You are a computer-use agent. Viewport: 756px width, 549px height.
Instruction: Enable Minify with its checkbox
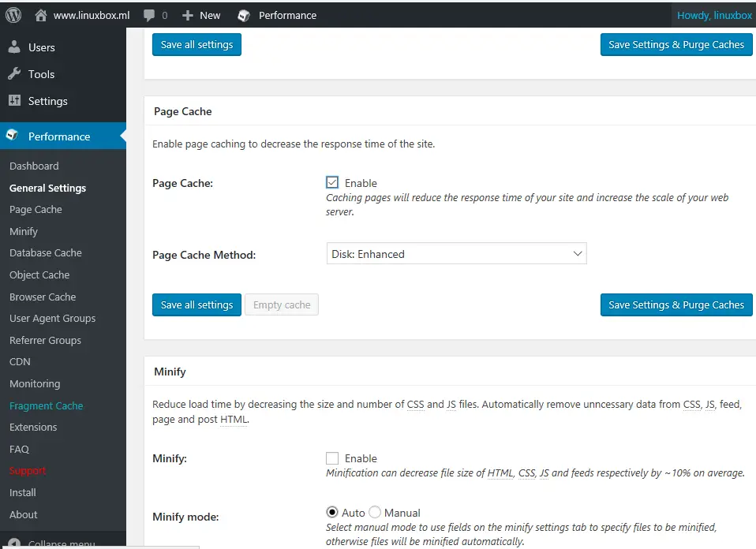point(332,458)
